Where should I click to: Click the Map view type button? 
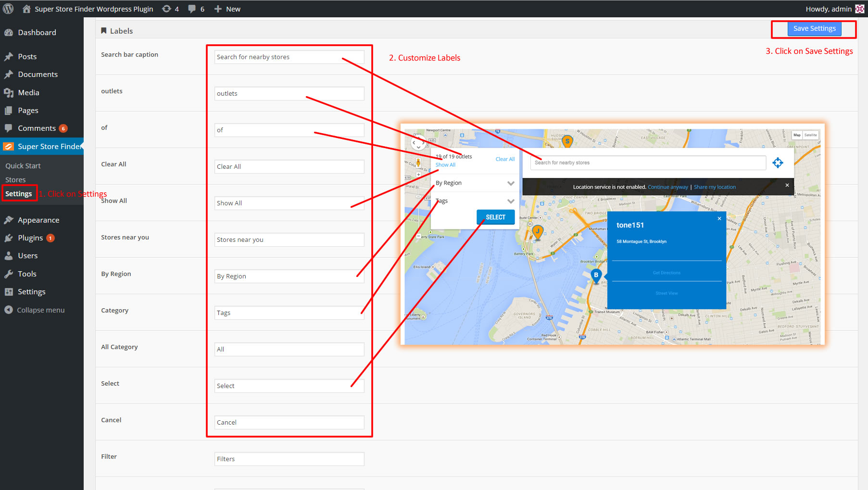coord(797,135)
